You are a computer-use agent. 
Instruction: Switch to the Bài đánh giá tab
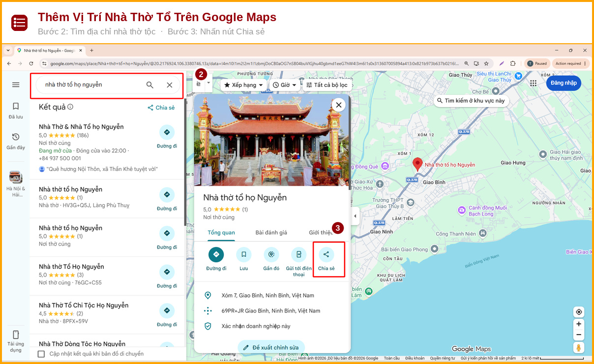coord(271,232)
